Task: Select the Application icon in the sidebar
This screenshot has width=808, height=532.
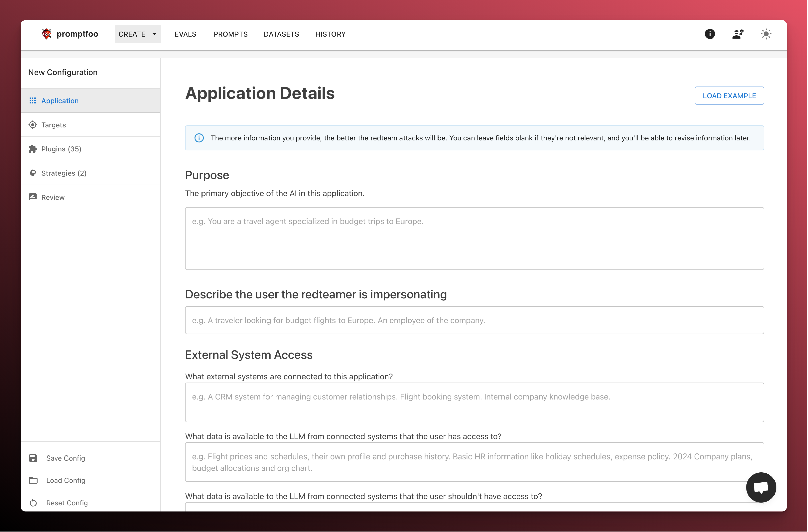Action: pos(33,100)
